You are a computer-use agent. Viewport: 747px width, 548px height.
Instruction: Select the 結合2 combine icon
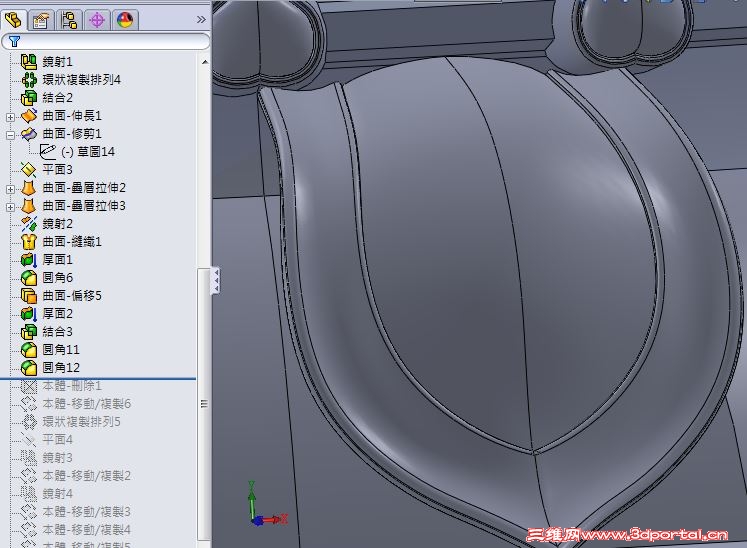29,98
